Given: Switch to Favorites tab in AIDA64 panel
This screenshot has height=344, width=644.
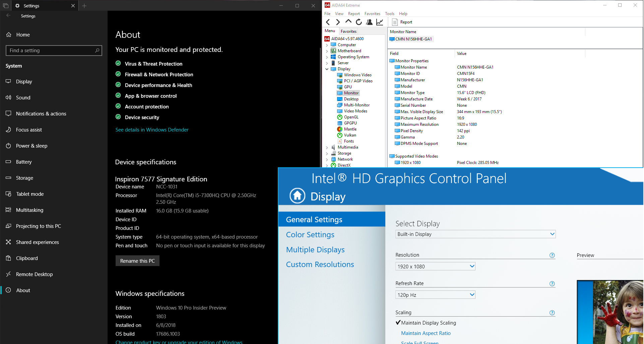Looking at the screenshot, I should [x=348, y=31].
